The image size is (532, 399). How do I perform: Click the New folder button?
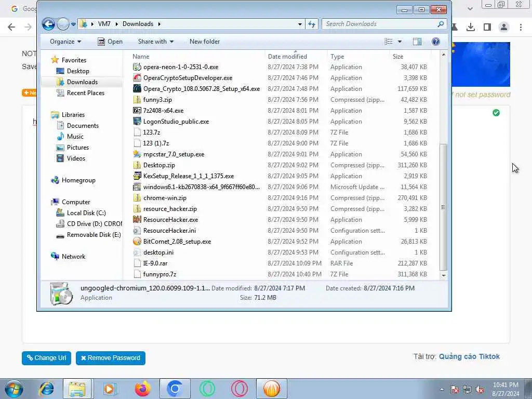point(205,42)
